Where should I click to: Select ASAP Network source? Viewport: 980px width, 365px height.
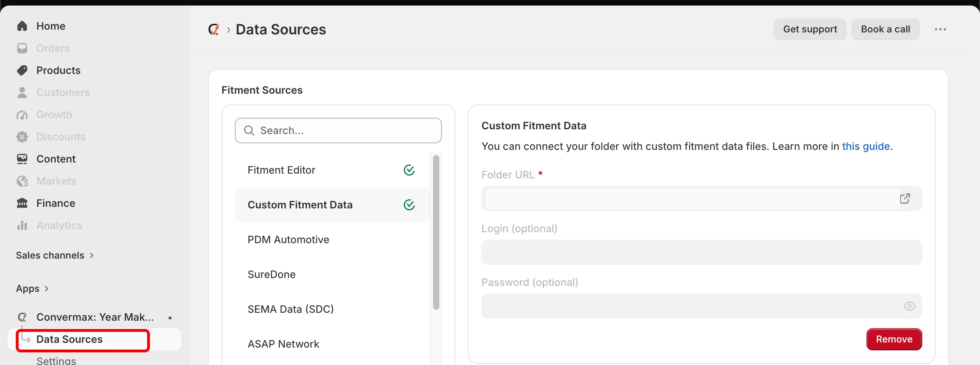[332, 344]
